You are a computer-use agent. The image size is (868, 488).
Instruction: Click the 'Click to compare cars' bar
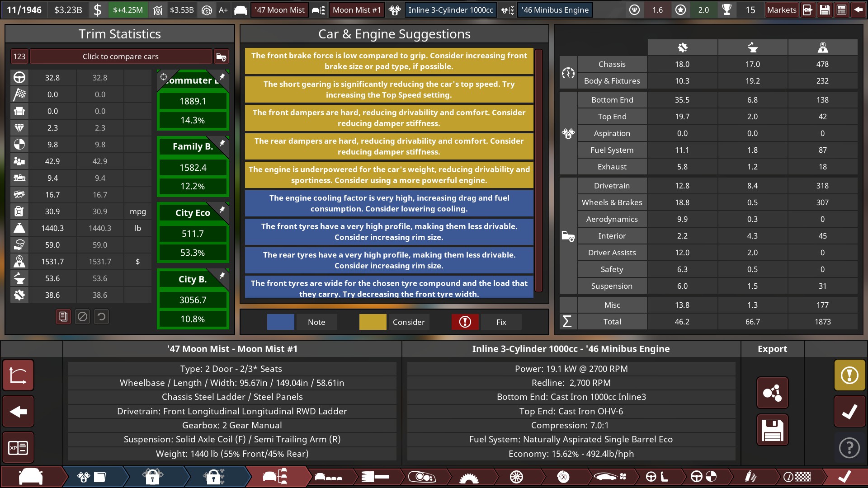[120, 56]
